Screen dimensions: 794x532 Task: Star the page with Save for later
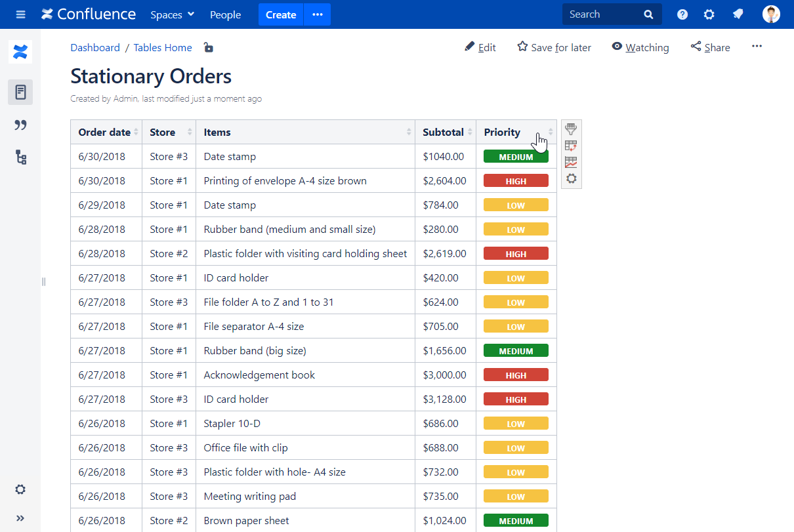pyautogui.click(x=553, y=47)
